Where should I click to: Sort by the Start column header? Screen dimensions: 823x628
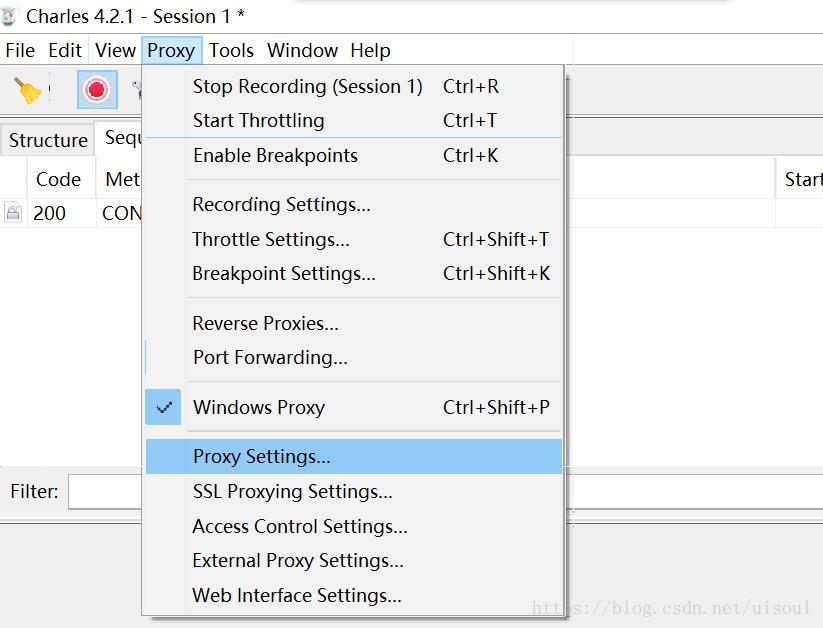(799, 180)
